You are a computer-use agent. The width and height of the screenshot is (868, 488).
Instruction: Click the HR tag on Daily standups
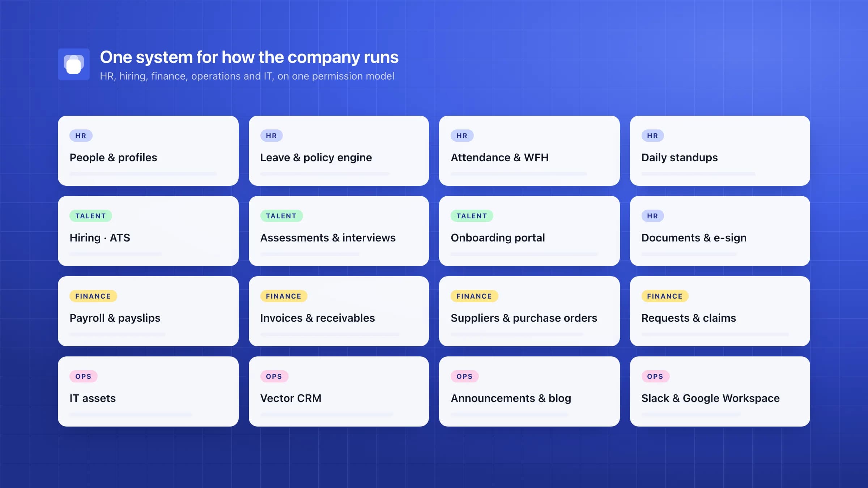pos(653,136)
